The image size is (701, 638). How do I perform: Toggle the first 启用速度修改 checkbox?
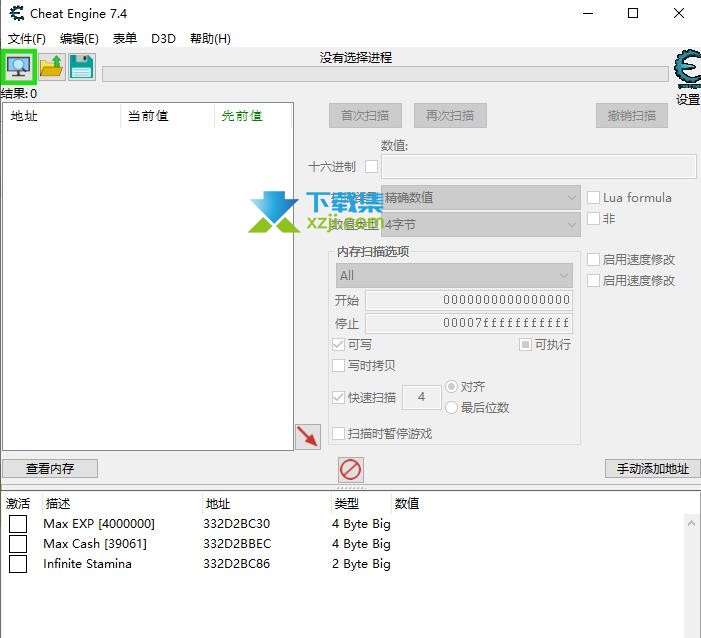click(593, 259)
